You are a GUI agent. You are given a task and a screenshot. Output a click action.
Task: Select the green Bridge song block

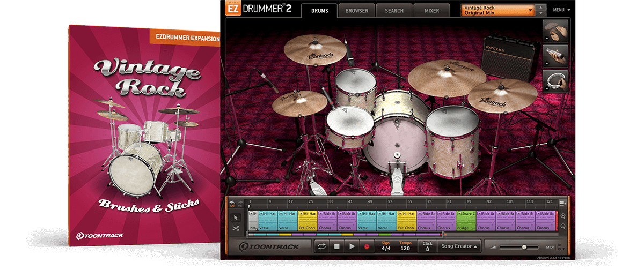pyautogui.click(x=465, y=220)
